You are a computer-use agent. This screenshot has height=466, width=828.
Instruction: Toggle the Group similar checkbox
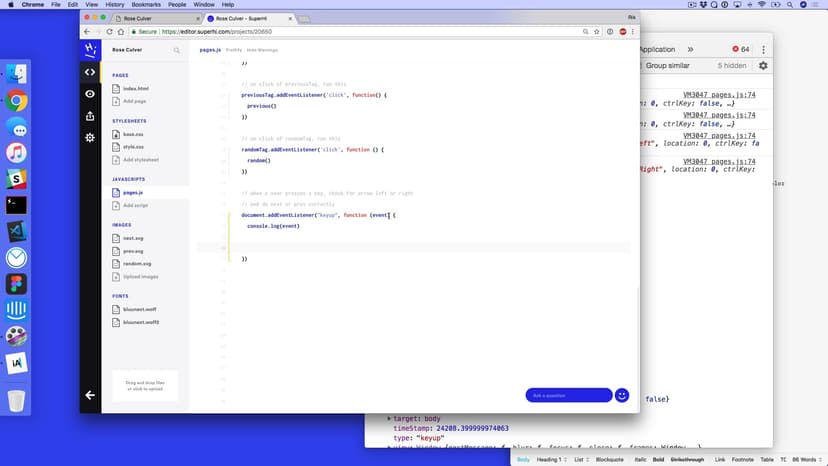coord(669,66)
